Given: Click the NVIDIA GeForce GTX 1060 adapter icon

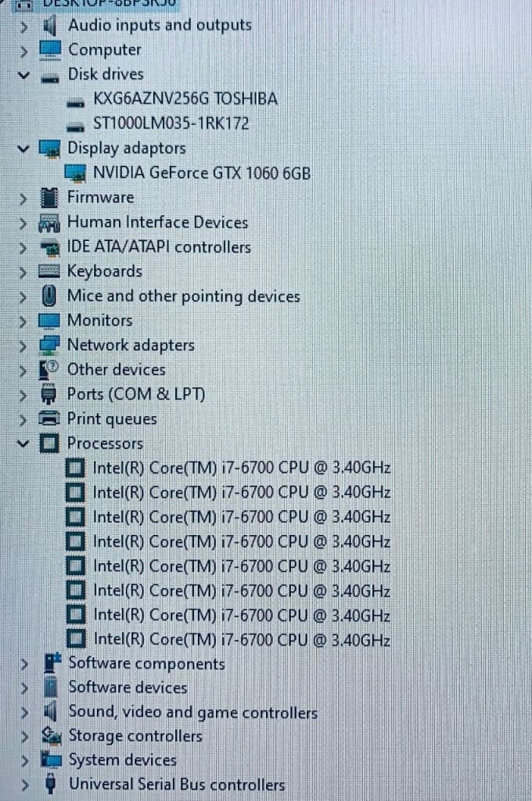Looking at the screenshot, I should tap(75, 174).
